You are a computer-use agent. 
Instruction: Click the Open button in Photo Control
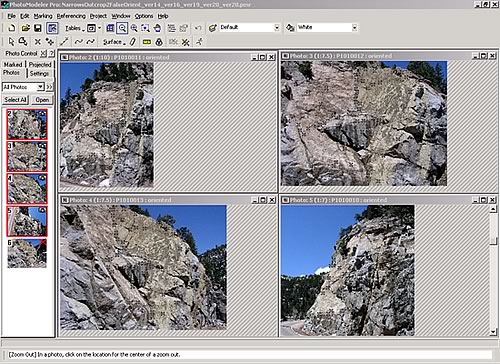[x=42, y=100]
